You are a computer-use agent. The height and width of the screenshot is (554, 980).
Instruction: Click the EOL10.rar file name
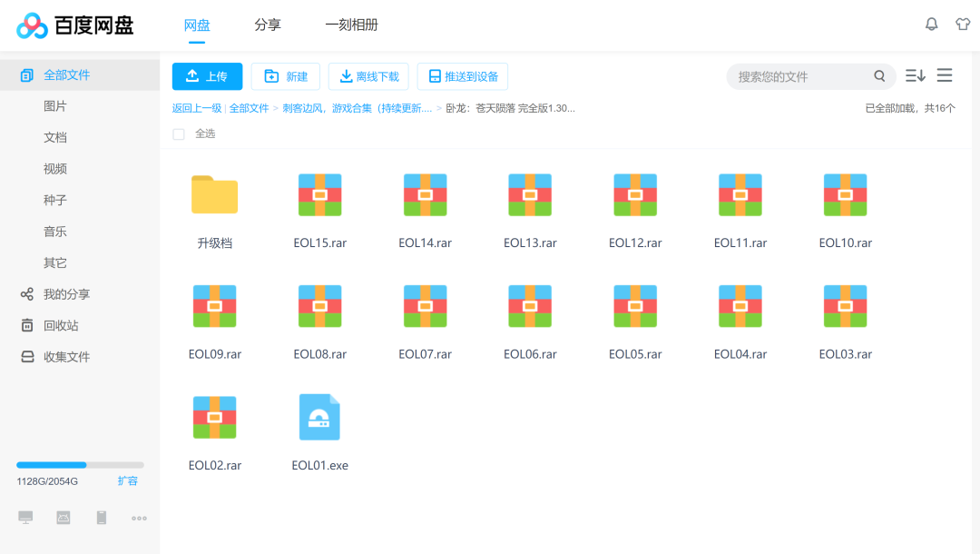coord(845,242)
